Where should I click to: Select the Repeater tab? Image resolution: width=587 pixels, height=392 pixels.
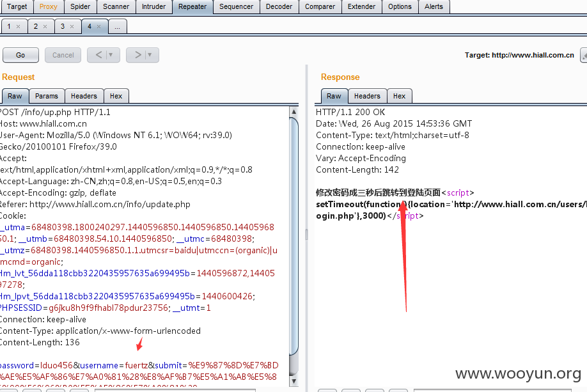point(192,7)
